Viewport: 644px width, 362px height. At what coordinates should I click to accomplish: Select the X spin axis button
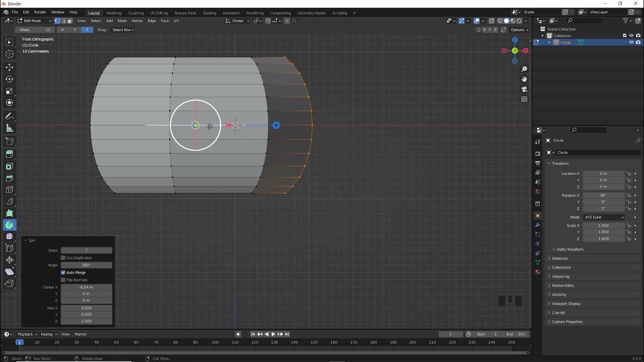(x=62, y=30)
